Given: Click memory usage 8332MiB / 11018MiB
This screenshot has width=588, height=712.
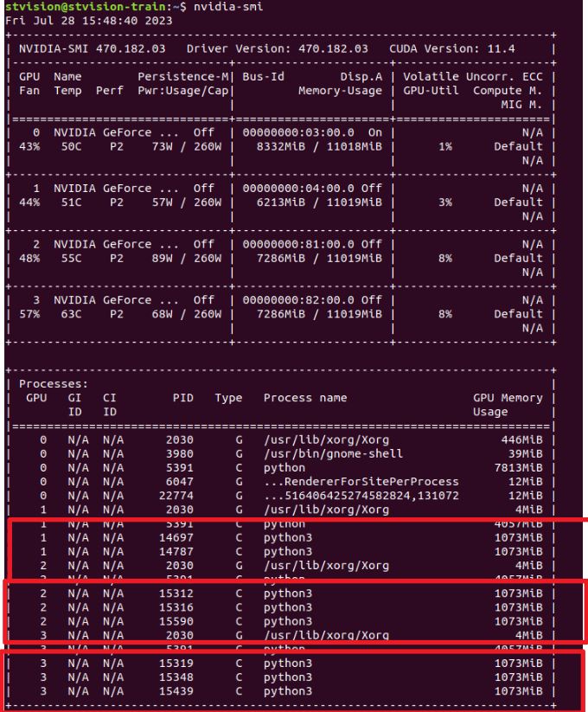Looking at the screenshot, I should (319, 147).
